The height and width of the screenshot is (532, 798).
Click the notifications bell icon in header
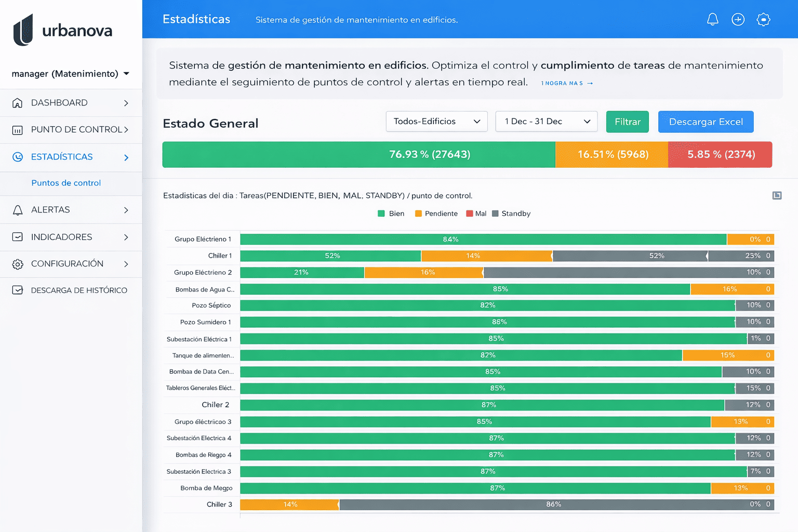(x=712, y=20)
